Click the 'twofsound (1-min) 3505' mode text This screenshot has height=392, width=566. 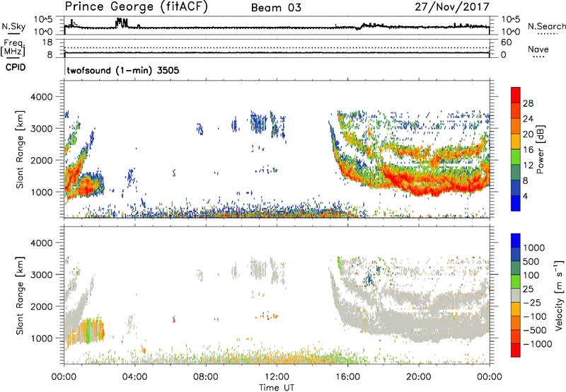pos(123,70)
